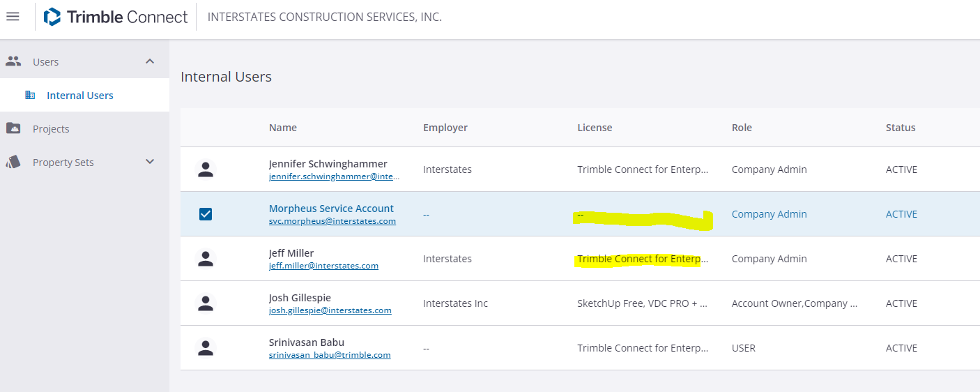Click the Trimble Connect logo

(116, 17)
